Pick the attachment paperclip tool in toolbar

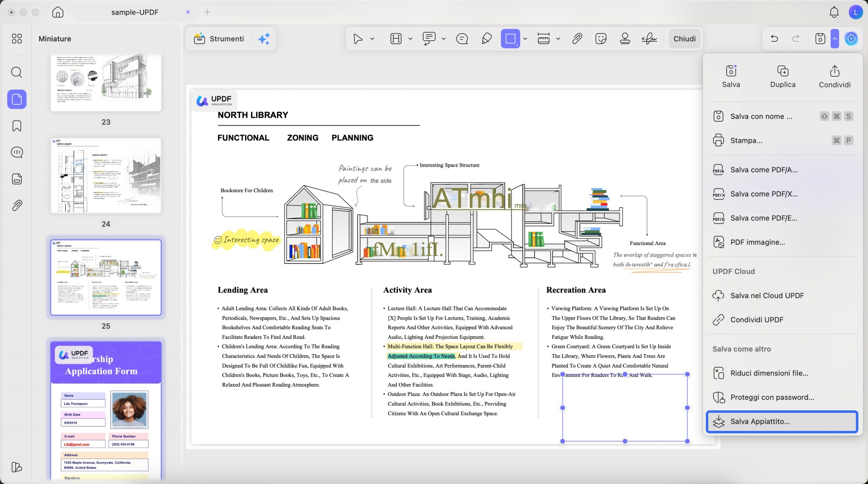tap(577, 39)
